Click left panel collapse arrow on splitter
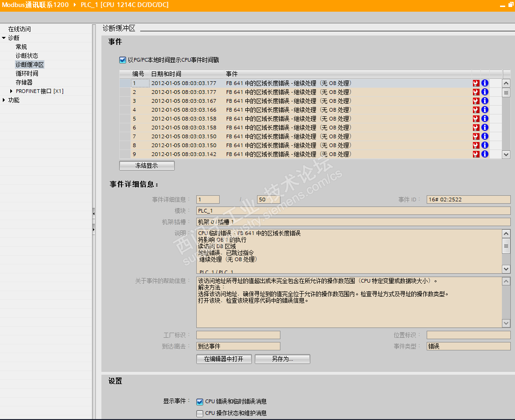Viewport: 515px width, 420px height. click(93, 214)
